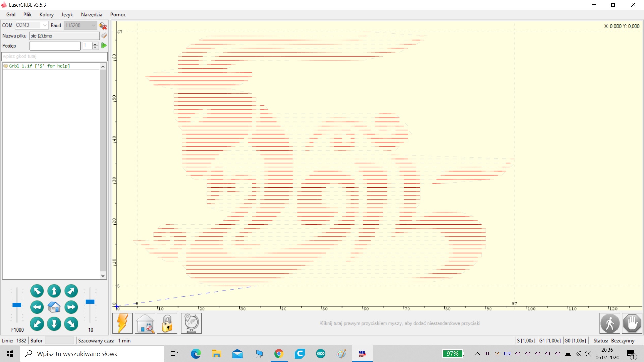Decrease the pass count stepper
The height and width of the screenshot is (362, 644).
pos(95,47)
